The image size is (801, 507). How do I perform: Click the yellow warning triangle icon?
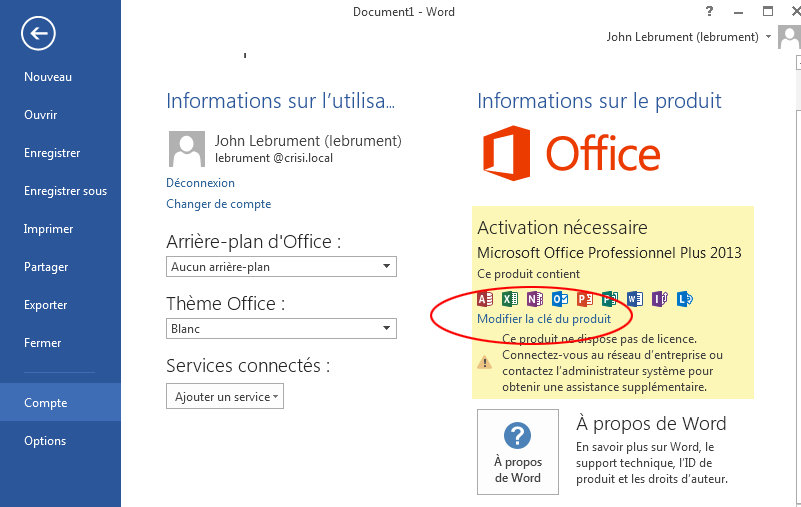484,363
